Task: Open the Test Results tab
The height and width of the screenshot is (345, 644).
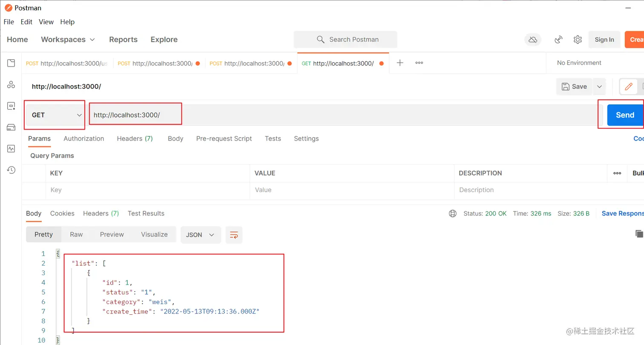Action: tap(146, 213)
